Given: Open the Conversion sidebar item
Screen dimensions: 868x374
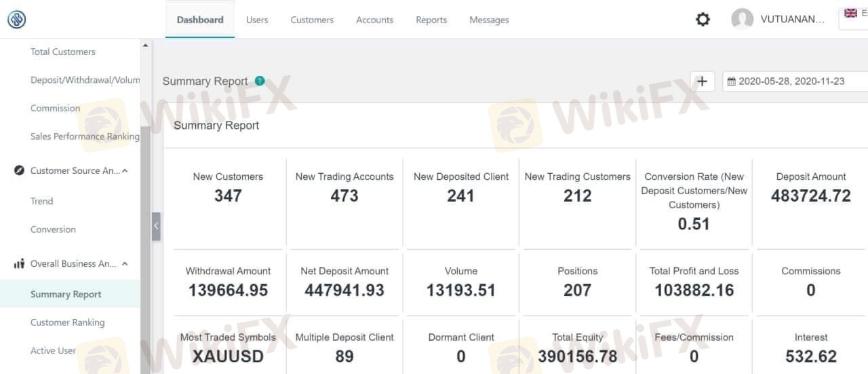Looking at the screenshot, I should [x=53, y=229].
